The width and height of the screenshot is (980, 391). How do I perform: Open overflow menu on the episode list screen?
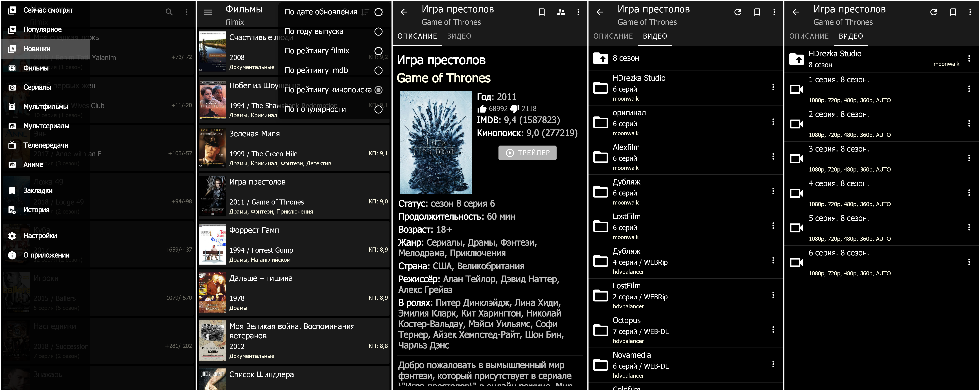click(x=970, y=12)
